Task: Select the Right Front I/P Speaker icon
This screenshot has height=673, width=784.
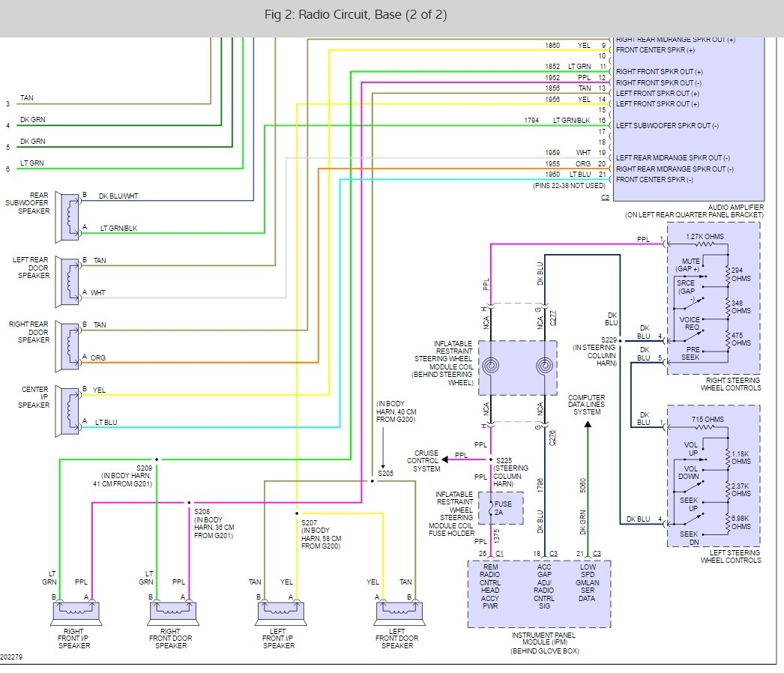Action: point(76,612)
